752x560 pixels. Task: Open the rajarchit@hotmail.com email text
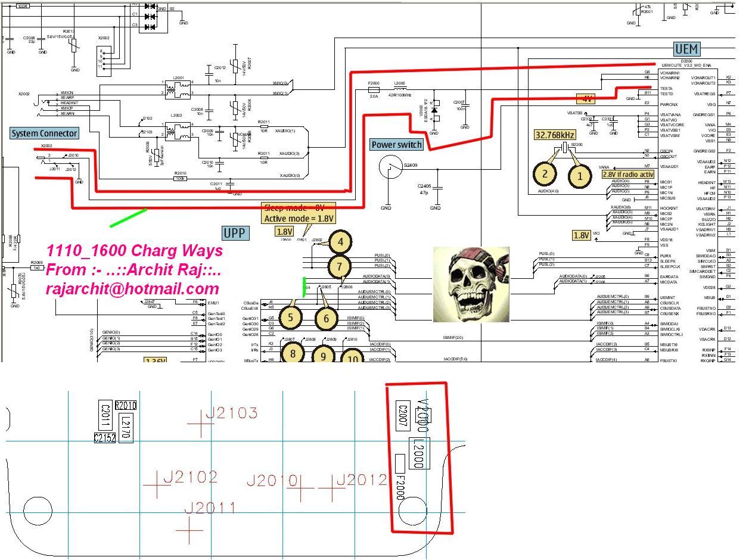[x=132, y=289]
